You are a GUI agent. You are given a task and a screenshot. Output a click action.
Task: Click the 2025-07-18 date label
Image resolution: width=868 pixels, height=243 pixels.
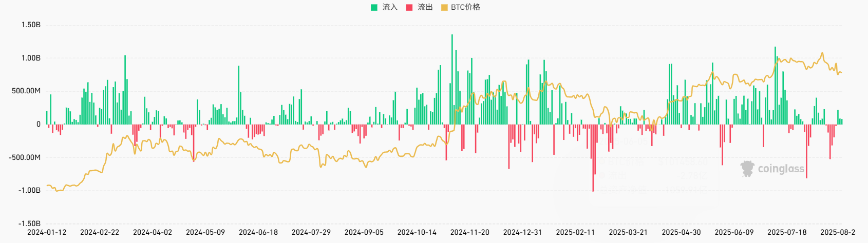(787, 232)
